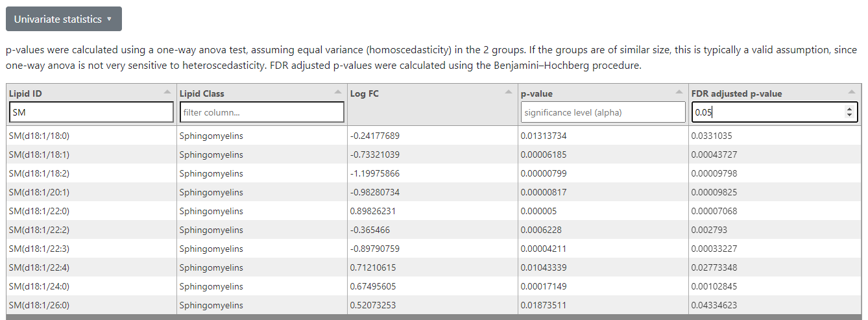Click p-value 0.00017149 cell
Screen dimensions: 868x320
click(548, 286)
